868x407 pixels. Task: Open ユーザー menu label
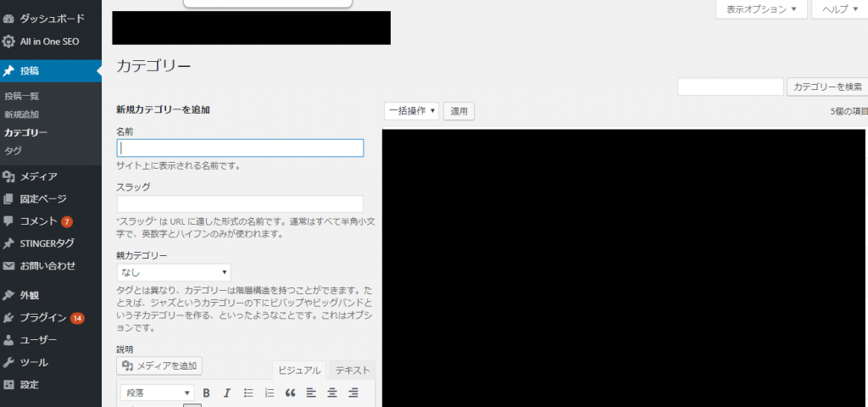[x=39, y=340]
